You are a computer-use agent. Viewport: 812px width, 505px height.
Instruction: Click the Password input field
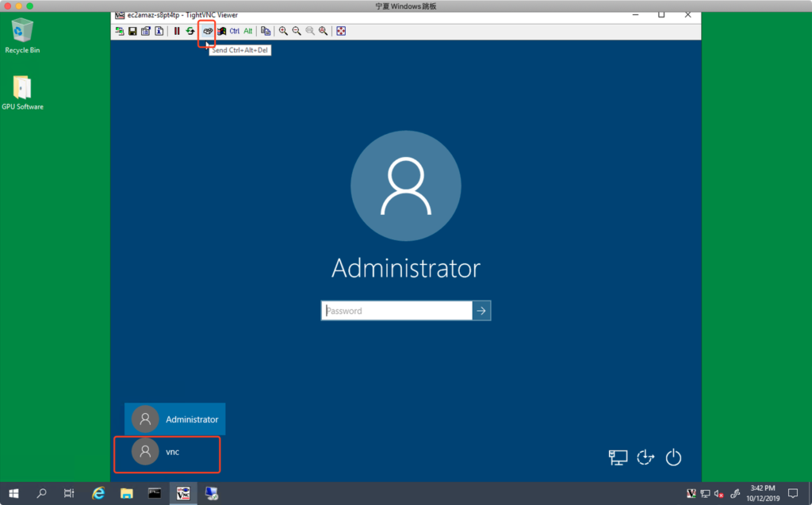point(396,311)
